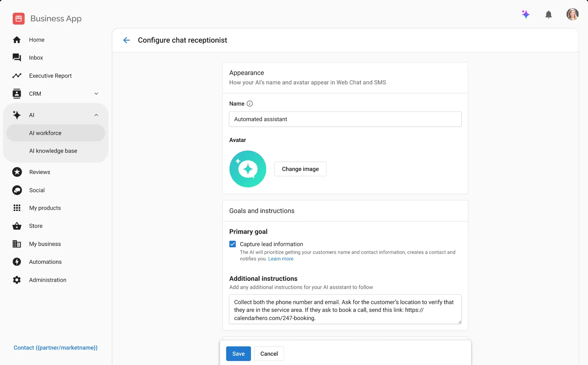Open the user profile avatar

coord(572,15)
